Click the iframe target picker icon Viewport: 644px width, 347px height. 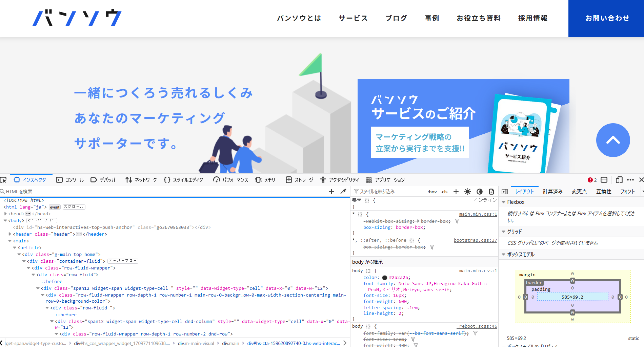(604, 180)
